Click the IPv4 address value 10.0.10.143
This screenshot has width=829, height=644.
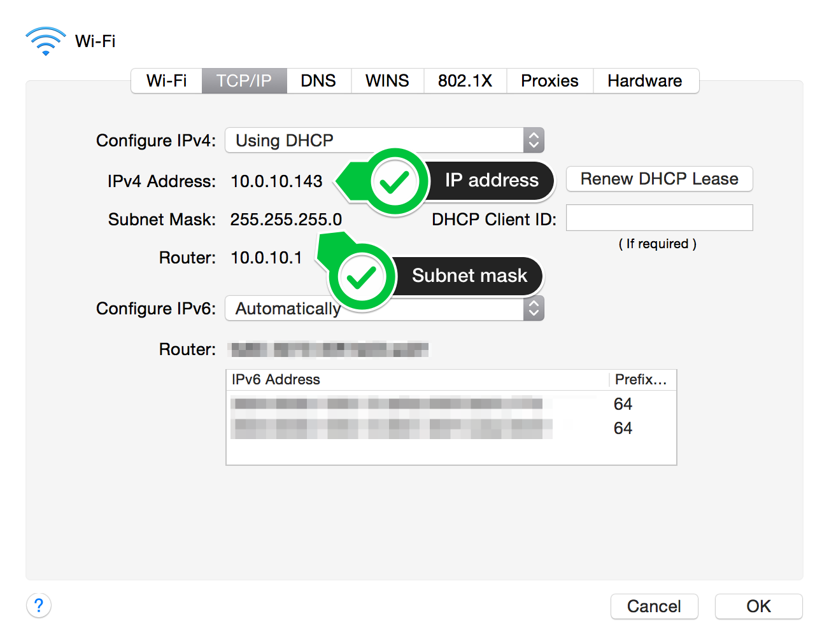click(276, 181)
